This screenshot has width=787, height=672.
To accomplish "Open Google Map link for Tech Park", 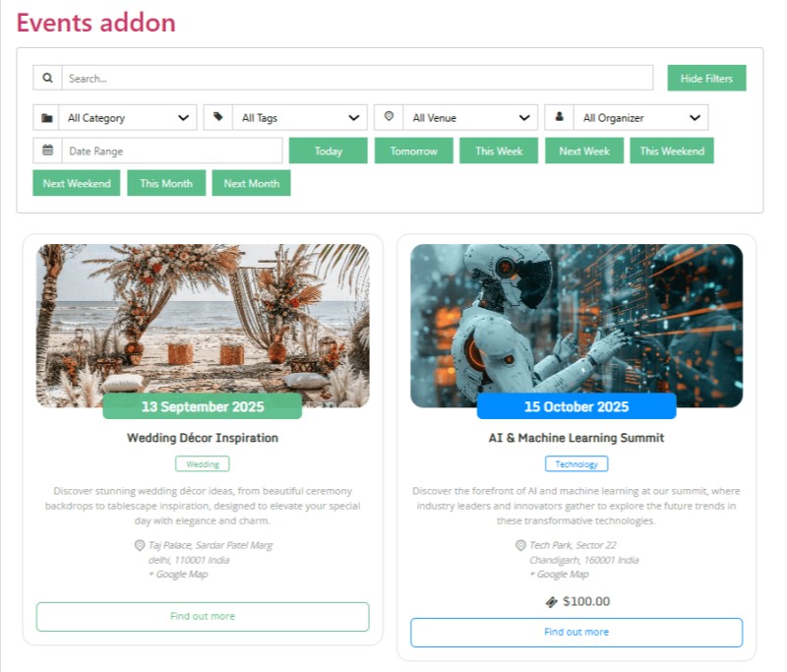I will (x=559, y=575).
